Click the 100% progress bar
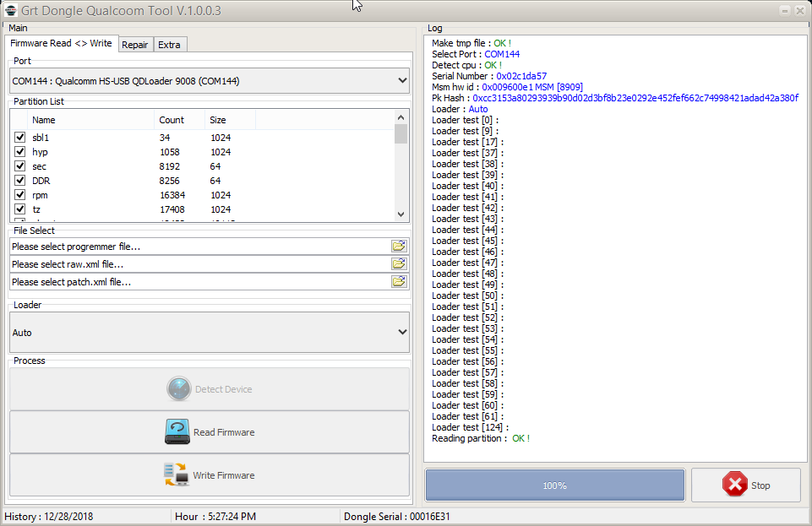This screenshot has width=812, height=526. 554,485
